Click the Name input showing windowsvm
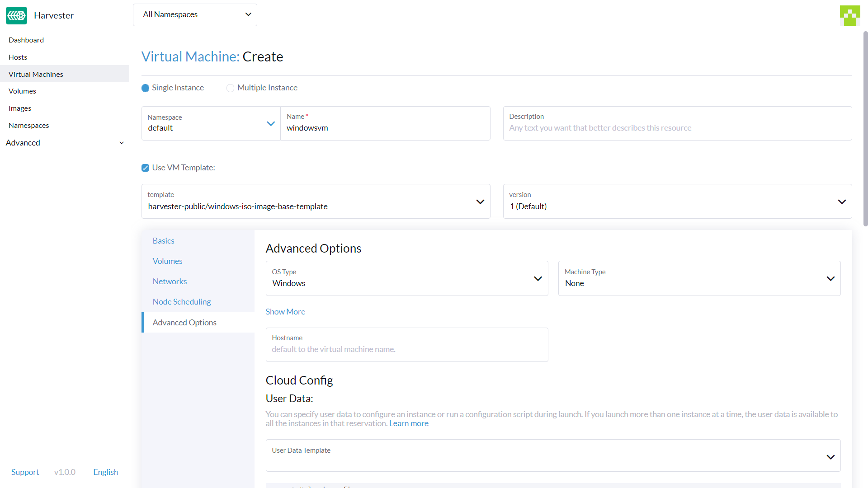 pos(385,127)
